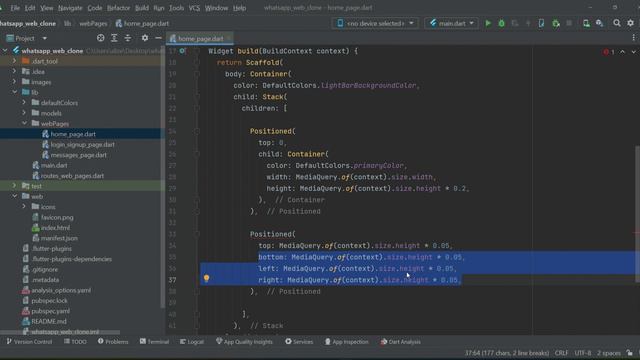Click the CRLF line separator status entry
640x360 pixels.
561,353
